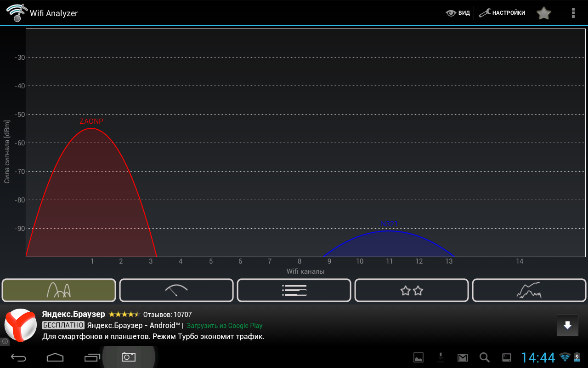588x368 pixels.
Task: Tap the star favorites icon in top bar
Action: [x=543, y=13]
